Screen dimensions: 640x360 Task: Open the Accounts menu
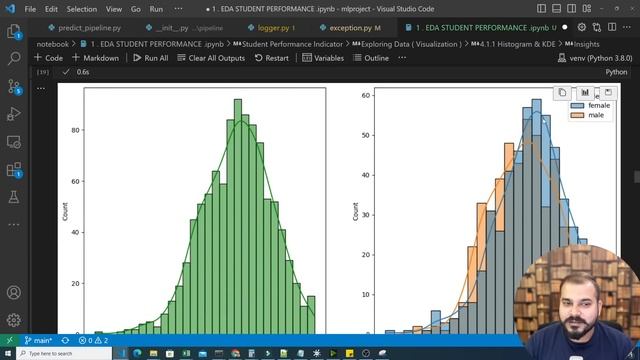(14, 293)
